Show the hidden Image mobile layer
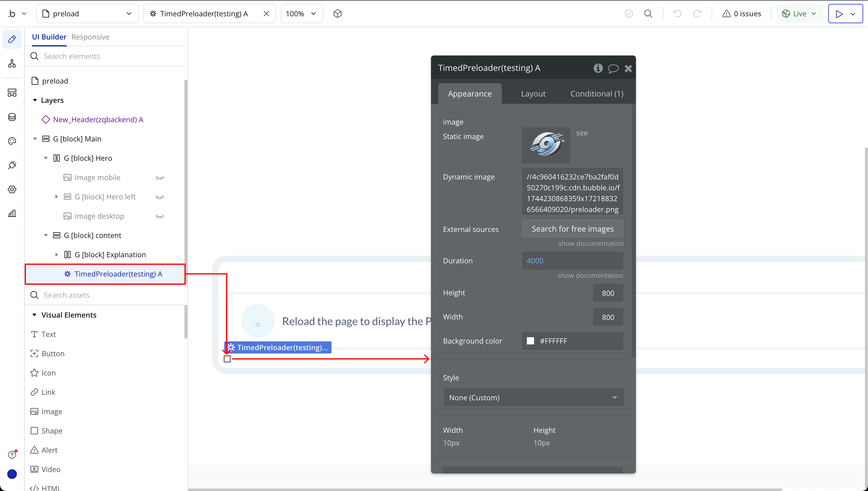 pos(160,178)
